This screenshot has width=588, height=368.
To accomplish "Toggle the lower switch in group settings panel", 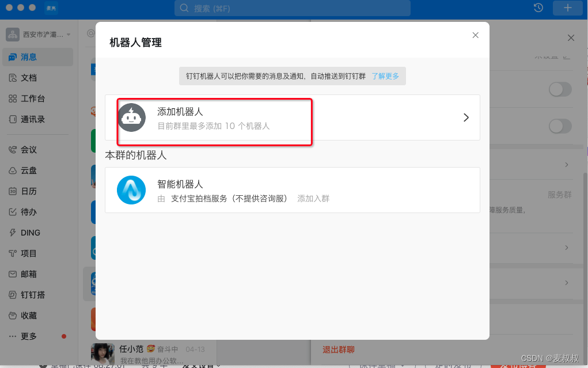I will (560, 126).
